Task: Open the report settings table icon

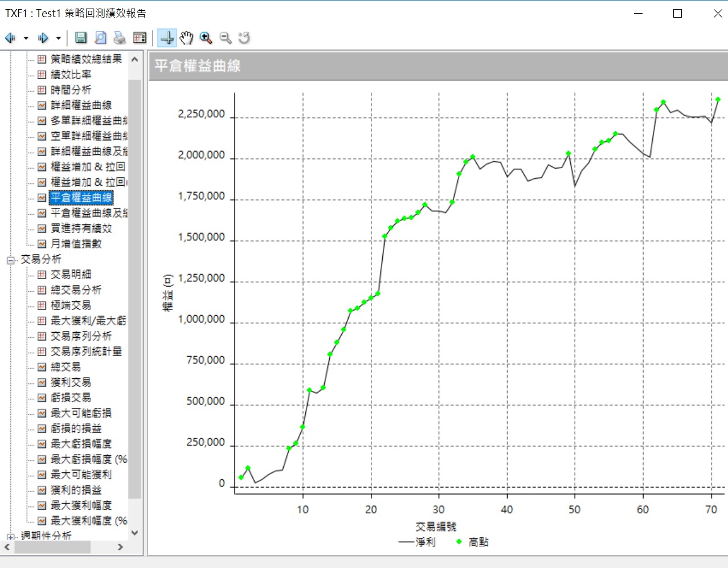Action: click(140, 38)
